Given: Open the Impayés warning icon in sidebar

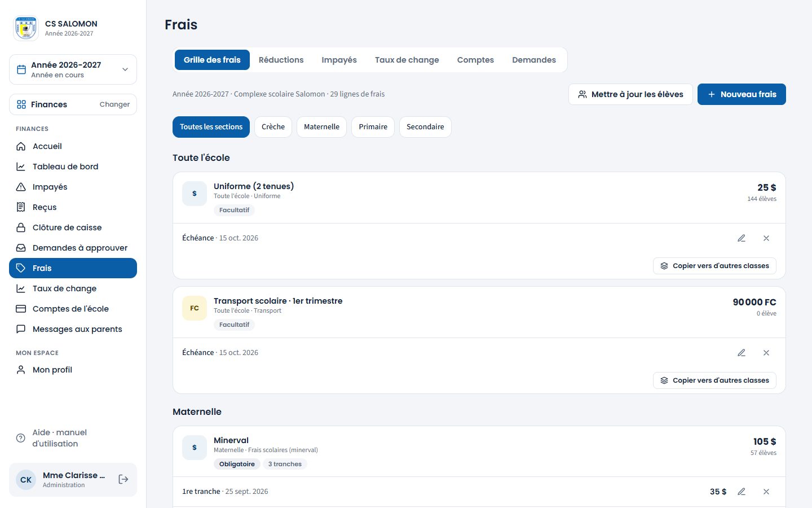Looking at the screenshot, I should click(21, 187).
